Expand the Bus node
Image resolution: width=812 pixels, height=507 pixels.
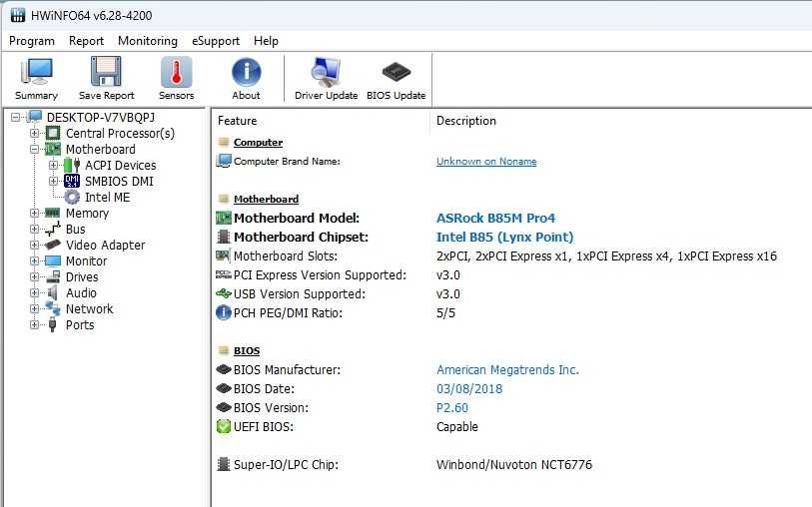34,230
